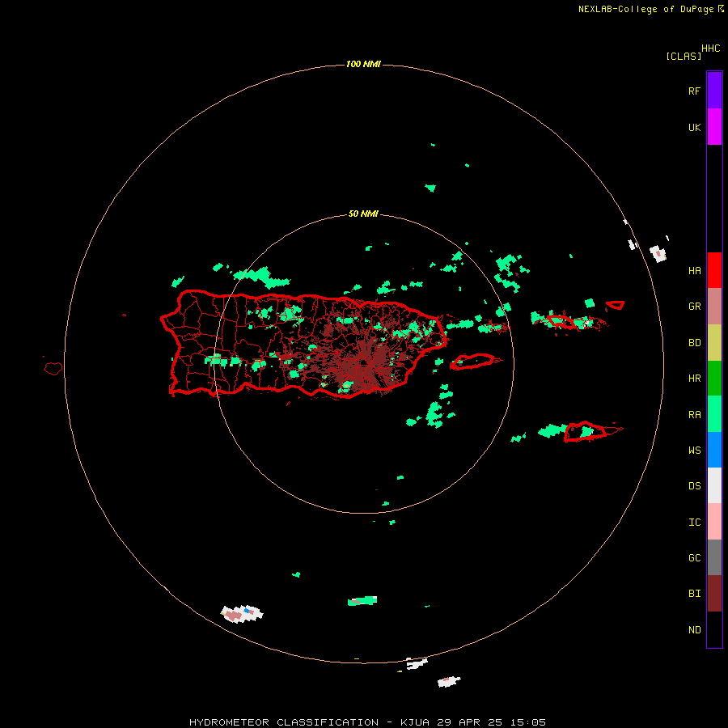Select the DS legend label
This screenshot has height=728, width=728.
694,486
